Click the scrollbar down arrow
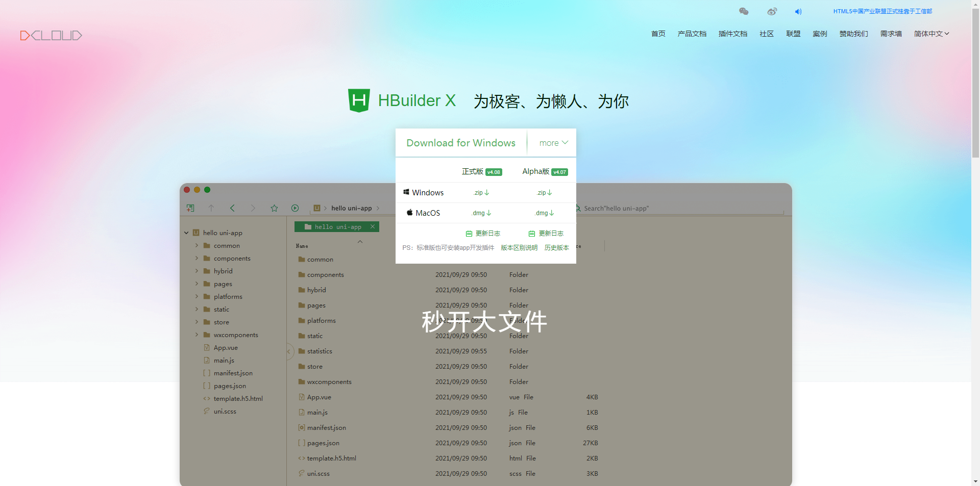 [x=975, y=481]
